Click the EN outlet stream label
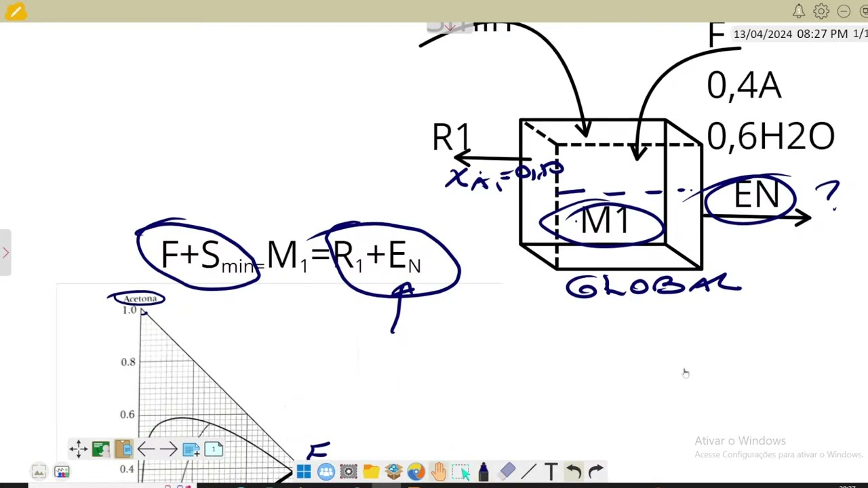The image size is (868, 488). [x=756, y=196]
